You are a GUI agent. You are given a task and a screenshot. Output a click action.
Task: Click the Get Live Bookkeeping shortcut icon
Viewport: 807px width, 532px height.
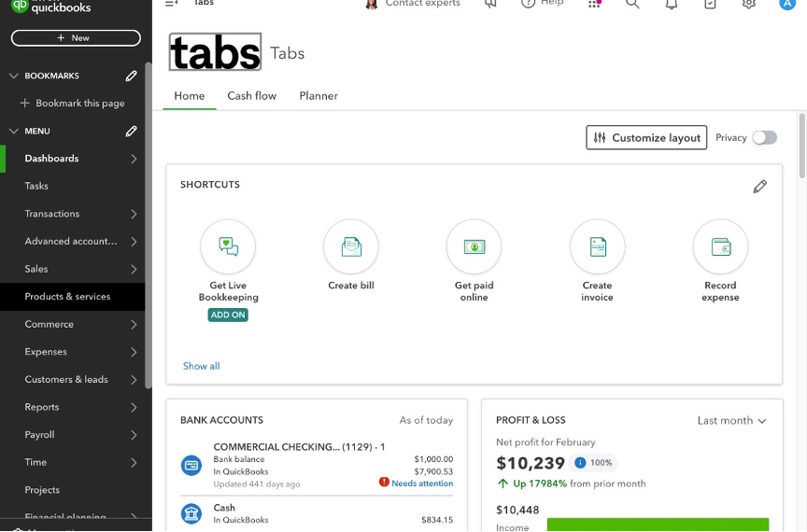228,246
